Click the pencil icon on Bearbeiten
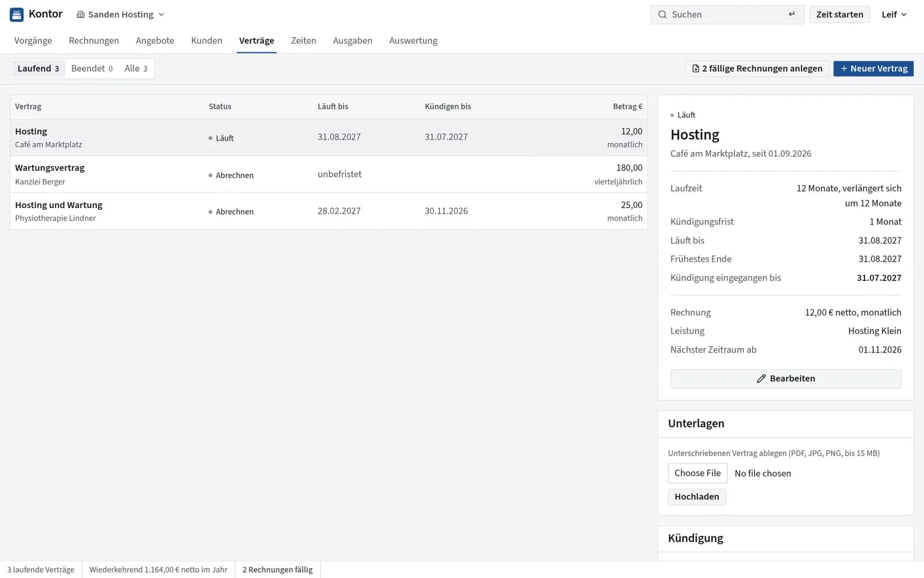This screenshot has width=924, height=578. 761,379
